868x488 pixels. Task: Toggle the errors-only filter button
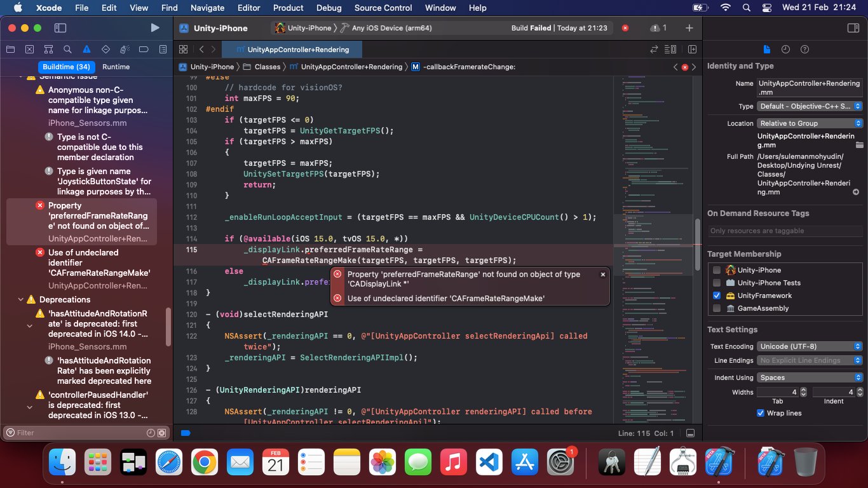click(x=162, y=433)
